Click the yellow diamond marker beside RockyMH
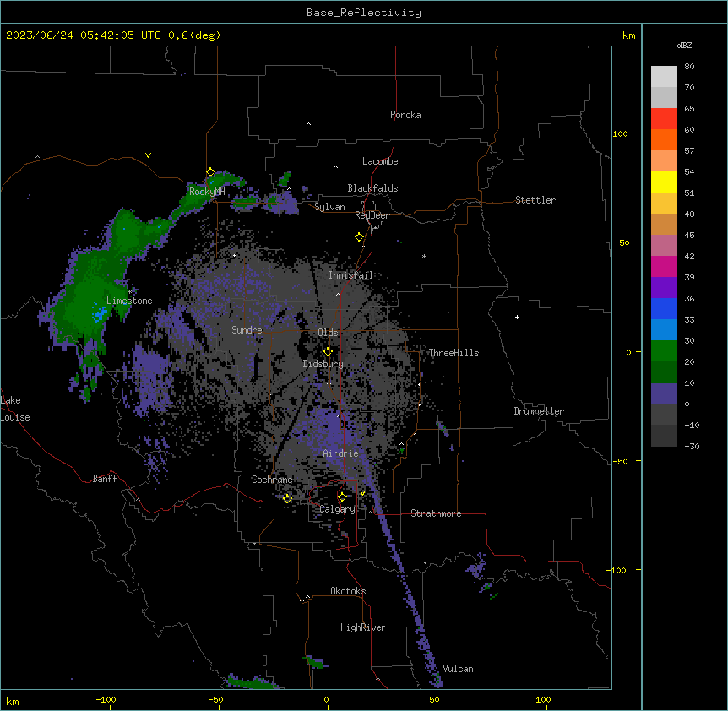This screenshot has width=728, height=711. (x=211, y=172)
